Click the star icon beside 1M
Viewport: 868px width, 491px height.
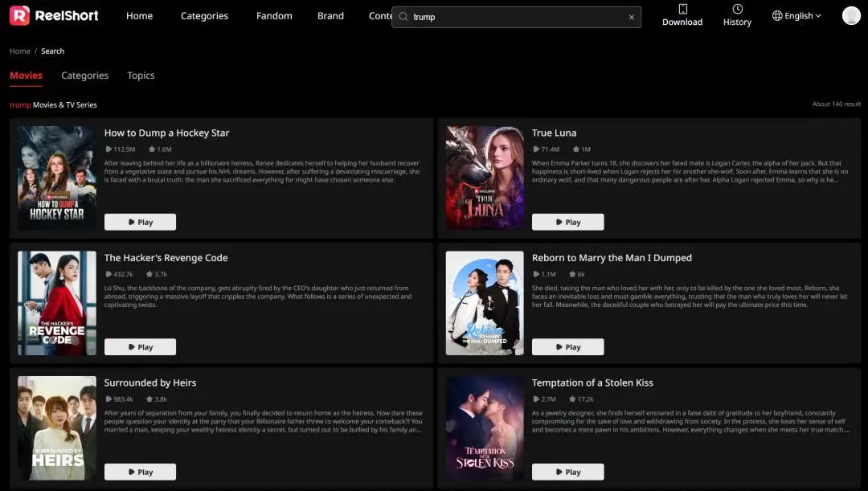[576, 149]
